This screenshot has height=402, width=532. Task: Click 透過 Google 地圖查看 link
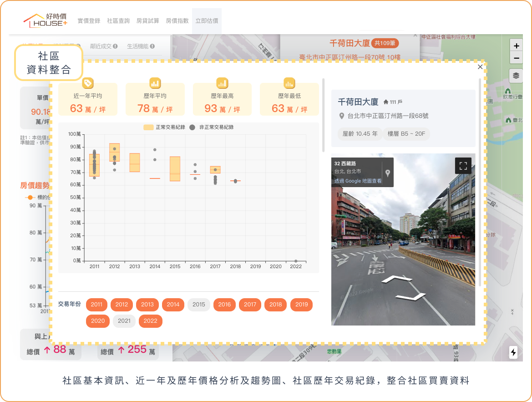(358, 181)
